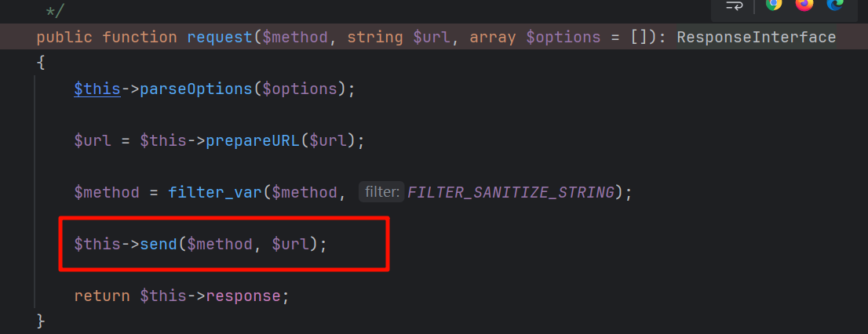Toggle soft-wrap icon in floating toolbar
The width and height of the screenshot is (868, 334).
(734, 5)
